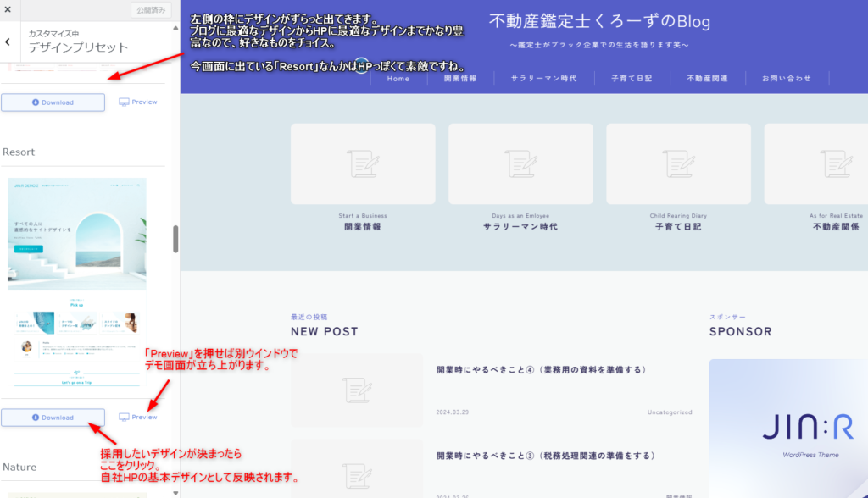868x498 pixels.
Task: Open the お問い合わせ navigation menu item
Action: [787, 79]
